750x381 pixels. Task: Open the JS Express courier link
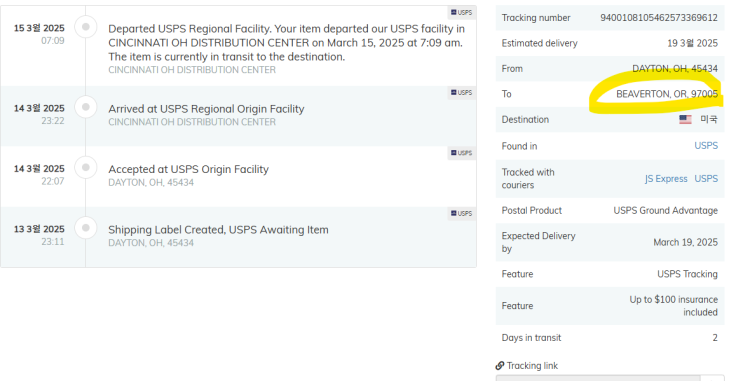pos(666,178)
